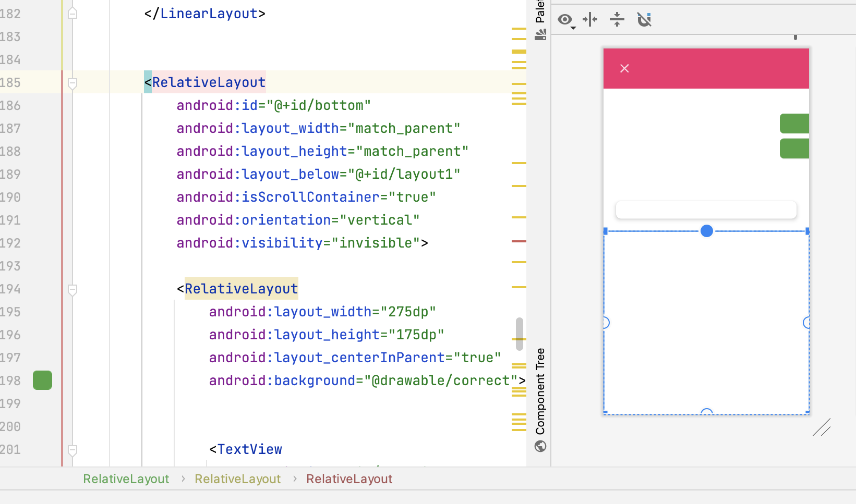Click android:orientation="vertical" attribute

click(298, 220)
